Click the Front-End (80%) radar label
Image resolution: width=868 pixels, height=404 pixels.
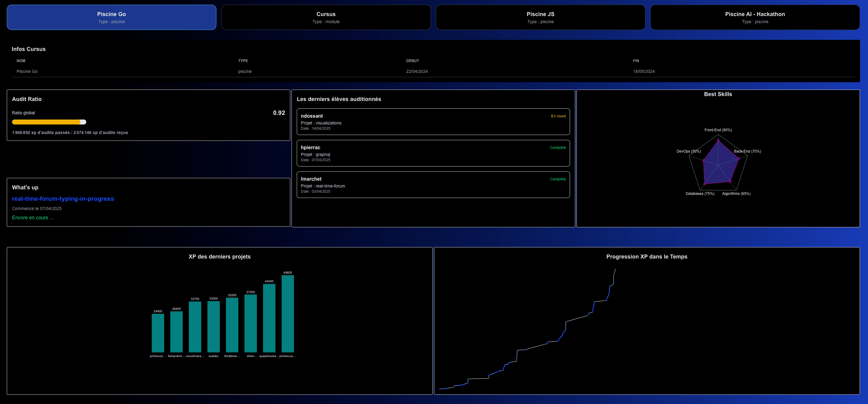click(718, 130)
